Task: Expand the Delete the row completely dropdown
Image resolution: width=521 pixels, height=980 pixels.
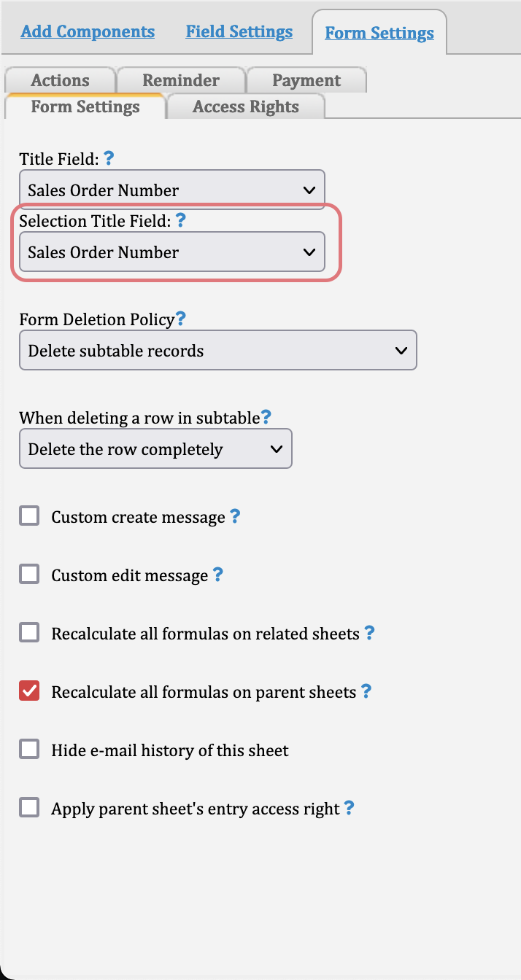Action: click(x=155, y=449)
